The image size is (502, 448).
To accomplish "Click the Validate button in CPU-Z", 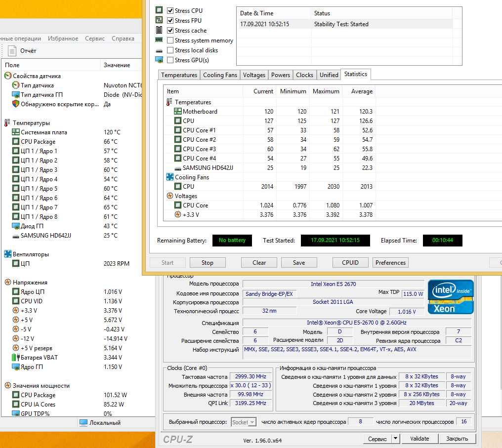I will click(x=419, y=439).
